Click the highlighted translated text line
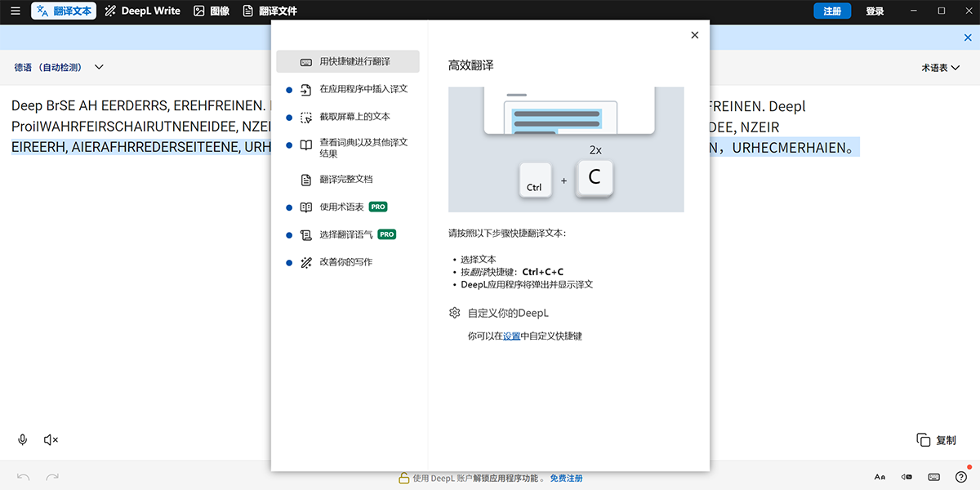 pos(785,148)
